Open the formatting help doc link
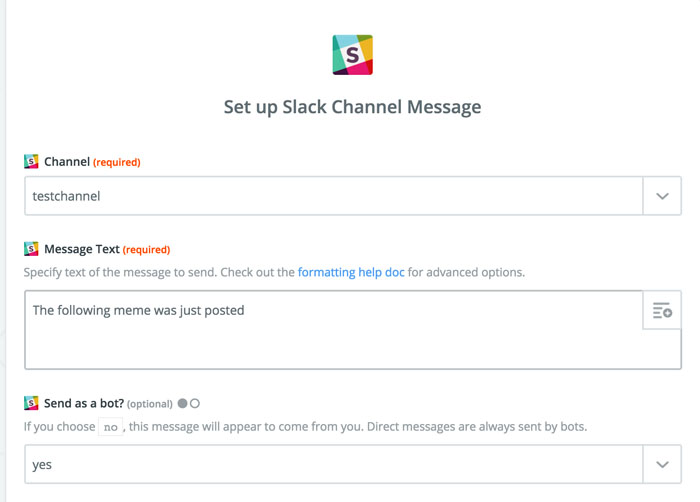Screen dimensions: 700x502 [363, 272]
